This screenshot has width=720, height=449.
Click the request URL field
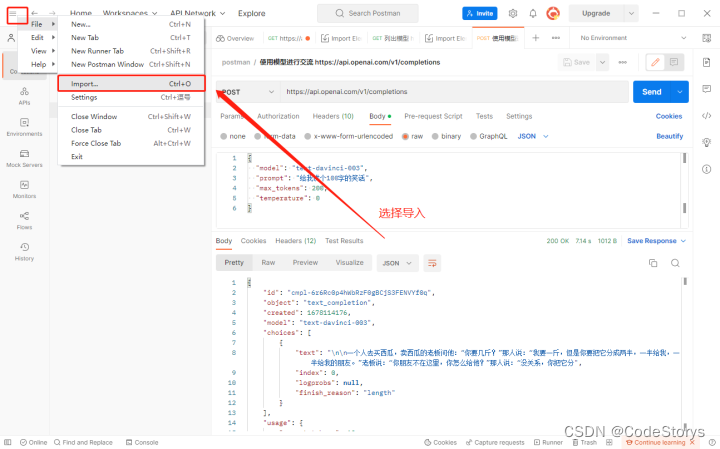(x=455, y=92)
